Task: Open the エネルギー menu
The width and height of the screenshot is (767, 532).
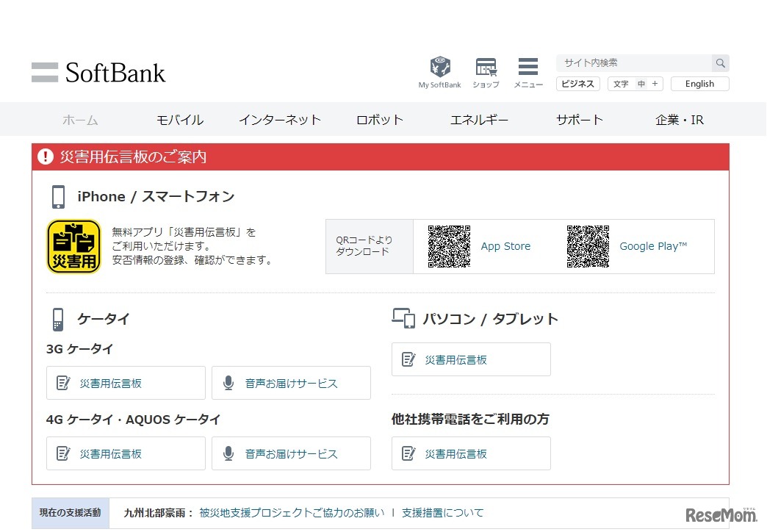Action: 479,120
